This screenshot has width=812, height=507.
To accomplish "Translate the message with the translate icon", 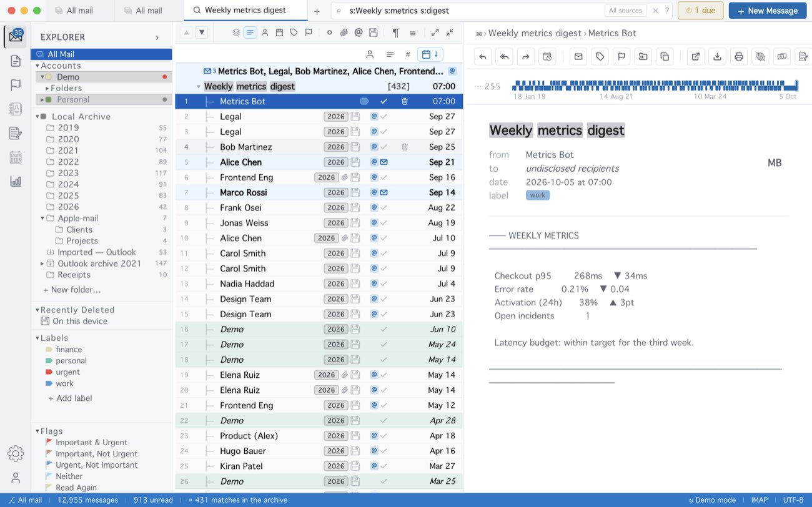I will (760, 57).
